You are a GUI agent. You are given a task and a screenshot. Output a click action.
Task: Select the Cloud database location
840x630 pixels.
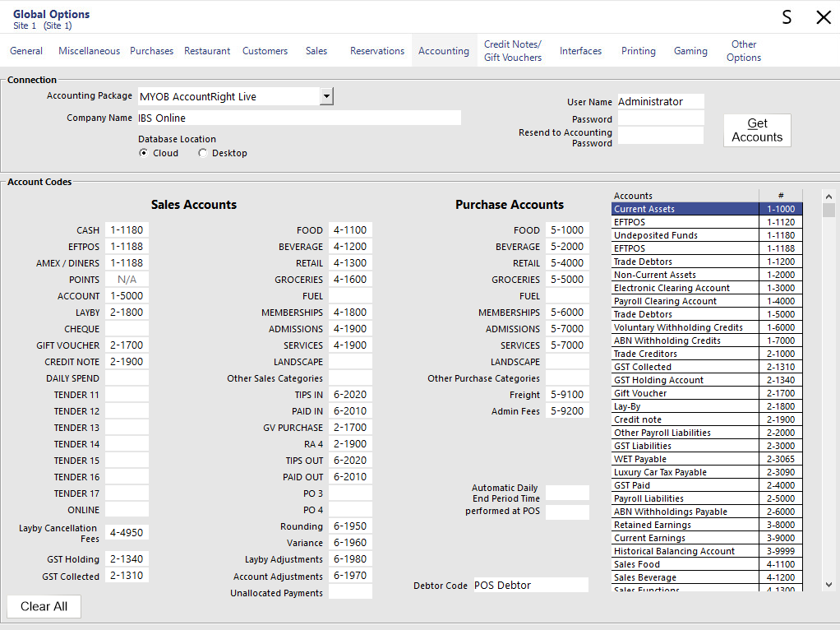(x=144, y=153)
